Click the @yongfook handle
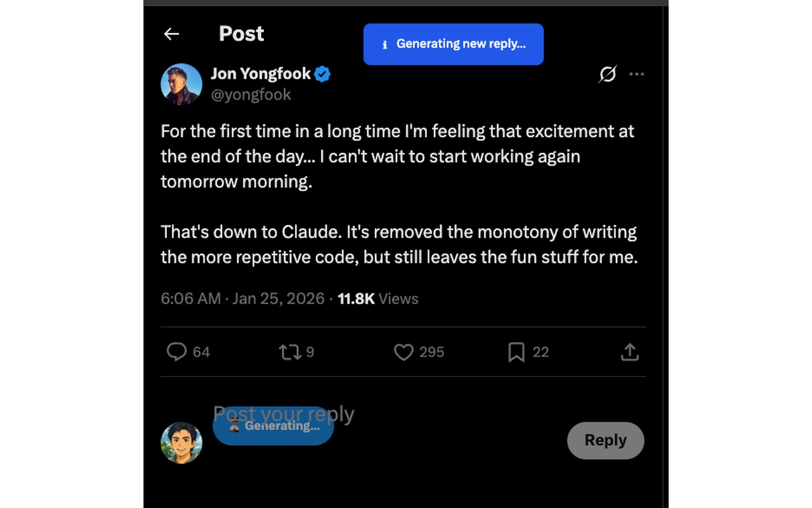Viewport: 812px width, 508px height. (251, 94)
